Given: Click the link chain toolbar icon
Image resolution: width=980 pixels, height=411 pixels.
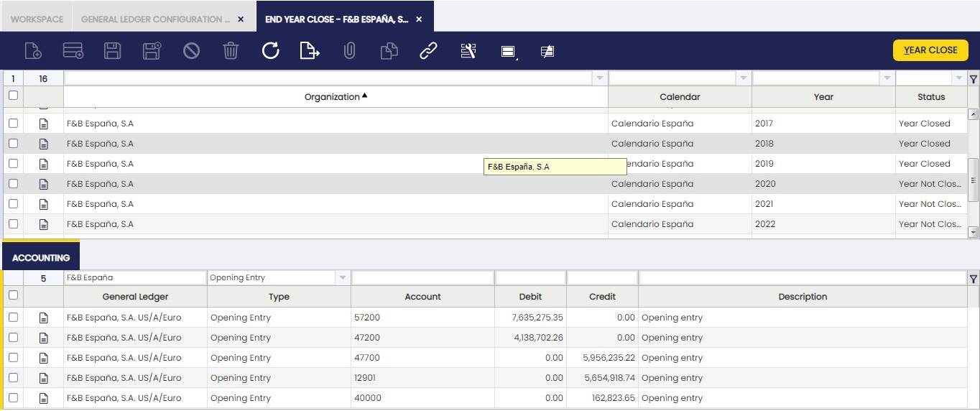Looking at the screenshot, I should click(x=428, y=50).
